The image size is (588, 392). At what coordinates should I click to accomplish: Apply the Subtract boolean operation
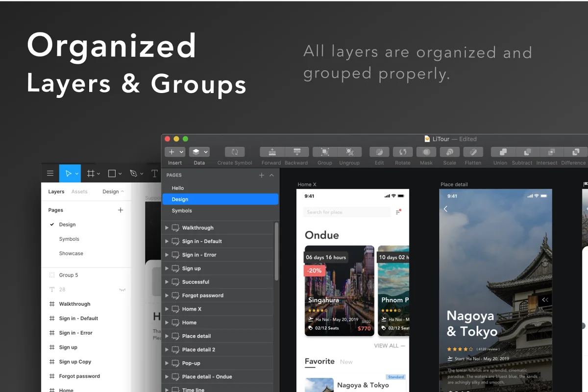pos(527,152)
